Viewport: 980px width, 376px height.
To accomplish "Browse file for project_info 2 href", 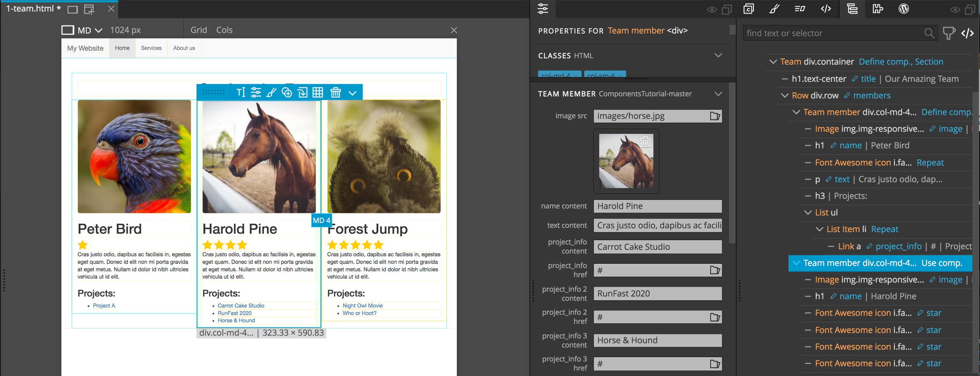I will click(x=715, y=317).
